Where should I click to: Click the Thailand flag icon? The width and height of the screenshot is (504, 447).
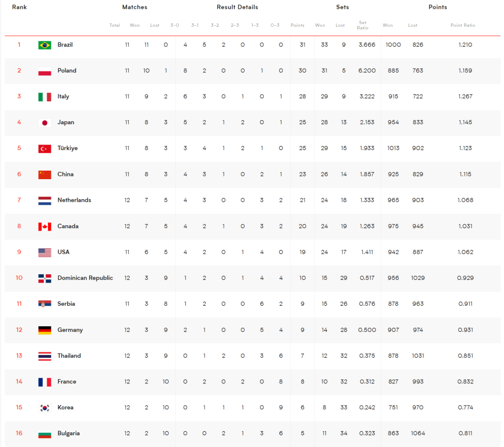45,356
